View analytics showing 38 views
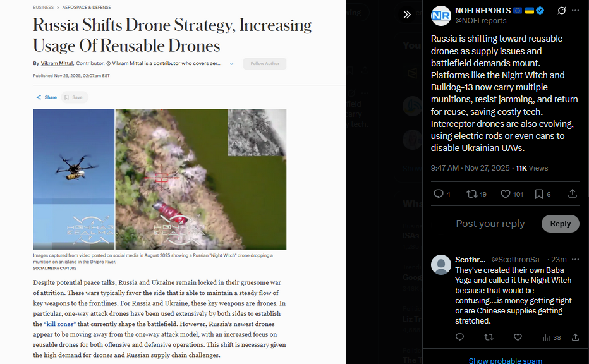The image size is (589, 364). [552, 337]
